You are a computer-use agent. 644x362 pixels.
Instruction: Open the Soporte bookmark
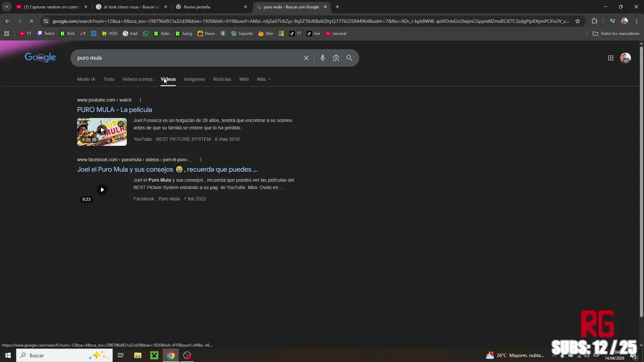(242, 34)
